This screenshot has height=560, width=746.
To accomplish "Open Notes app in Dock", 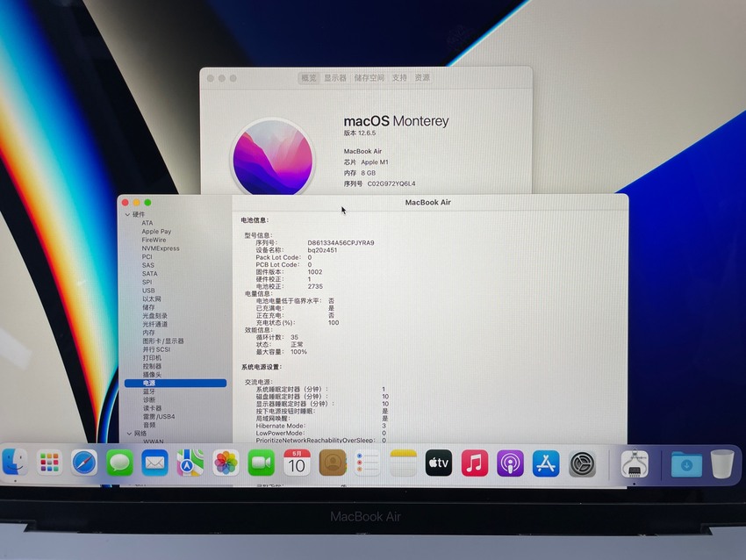I will coord(403,463).
